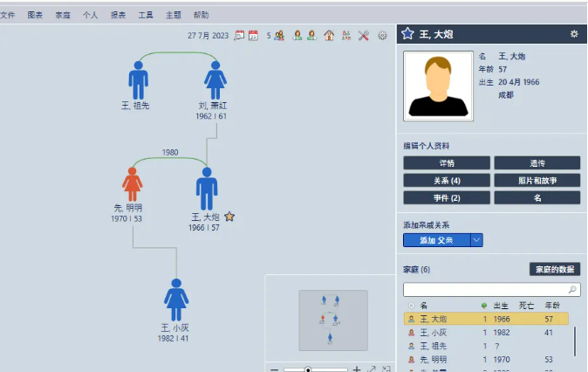The height and width of the screenshot is (372, 588).
Task: Click the 详情 button
Action: point(446,163)
